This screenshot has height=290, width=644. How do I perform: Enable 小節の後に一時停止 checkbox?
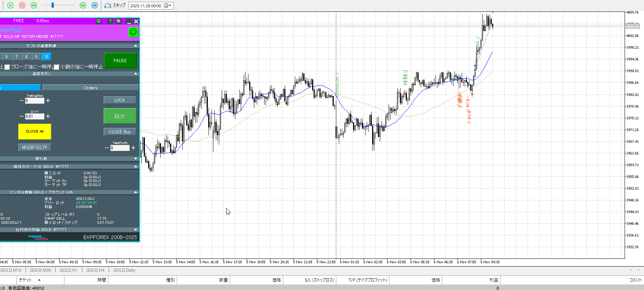coord(57,67)
